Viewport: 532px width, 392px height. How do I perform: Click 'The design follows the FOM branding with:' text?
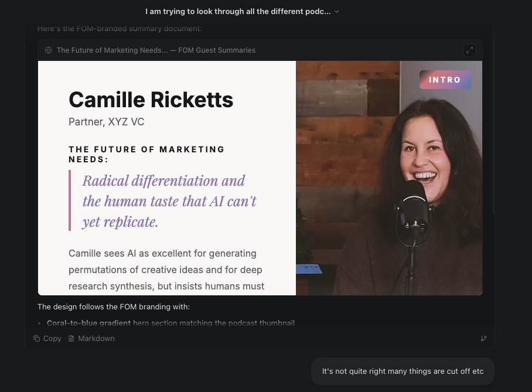(x=113, y=306)
